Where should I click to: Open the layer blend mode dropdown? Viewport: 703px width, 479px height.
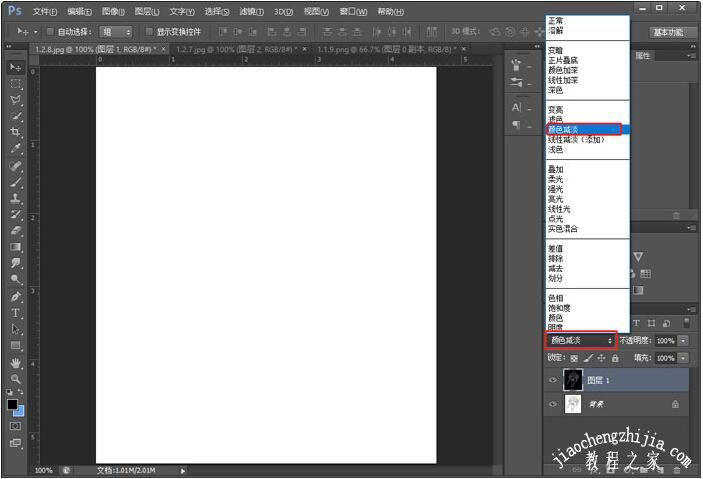click(x=581, y=341)
